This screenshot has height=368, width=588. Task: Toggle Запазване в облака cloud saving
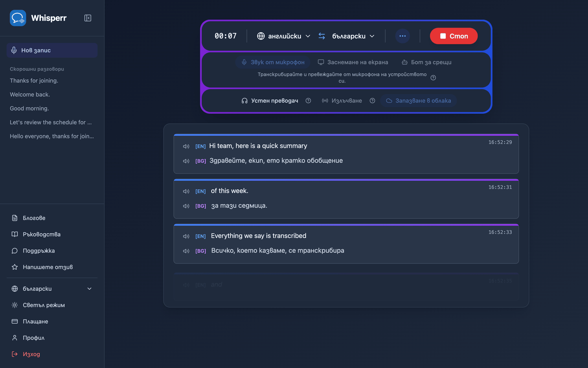(418, 100)
